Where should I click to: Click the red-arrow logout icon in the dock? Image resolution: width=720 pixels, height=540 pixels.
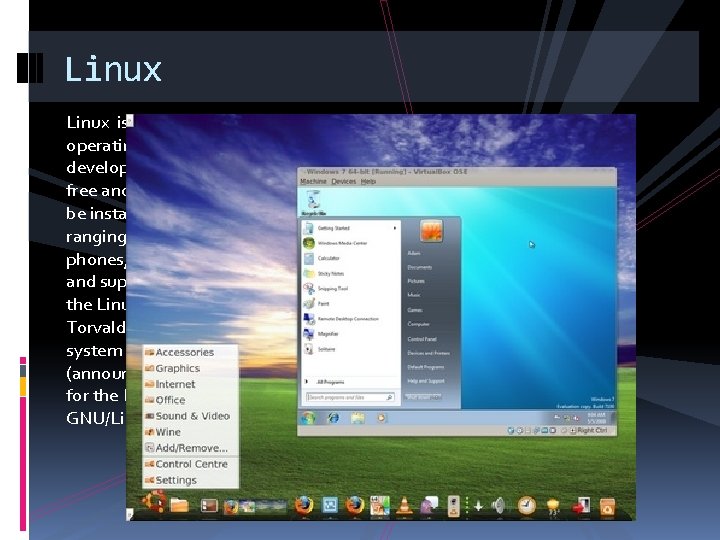click(581, 506)
